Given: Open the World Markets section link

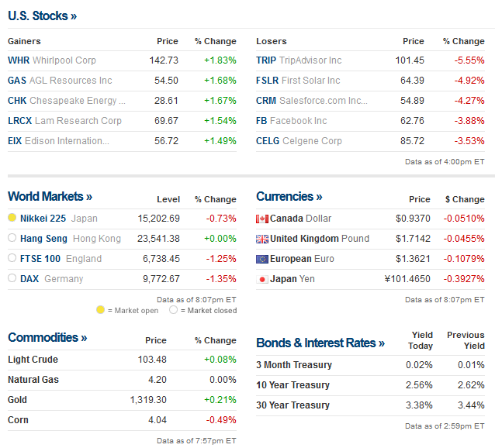Looking at the screenshot, I should click(50, 197).
